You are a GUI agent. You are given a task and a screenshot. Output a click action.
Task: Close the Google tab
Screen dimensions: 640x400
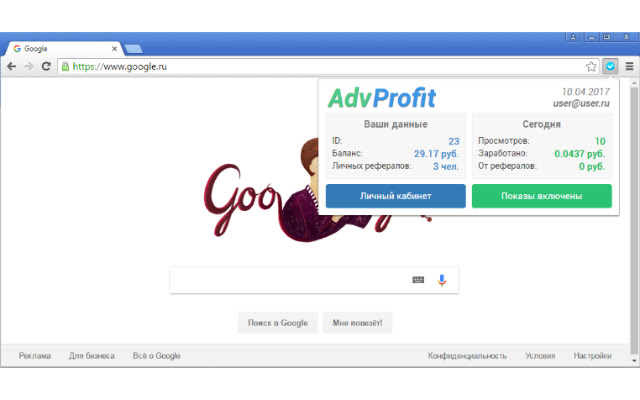[x=114, y=49]
